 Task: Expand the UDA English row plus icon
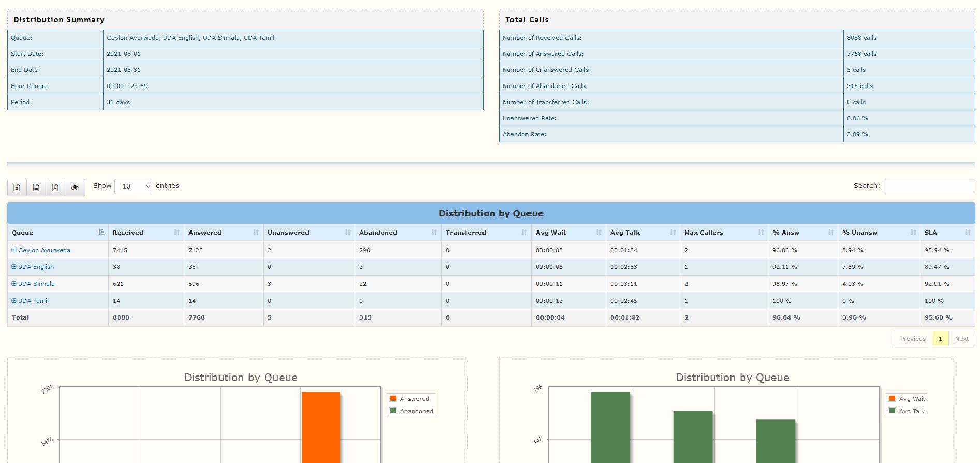click(x=14, y=267)
